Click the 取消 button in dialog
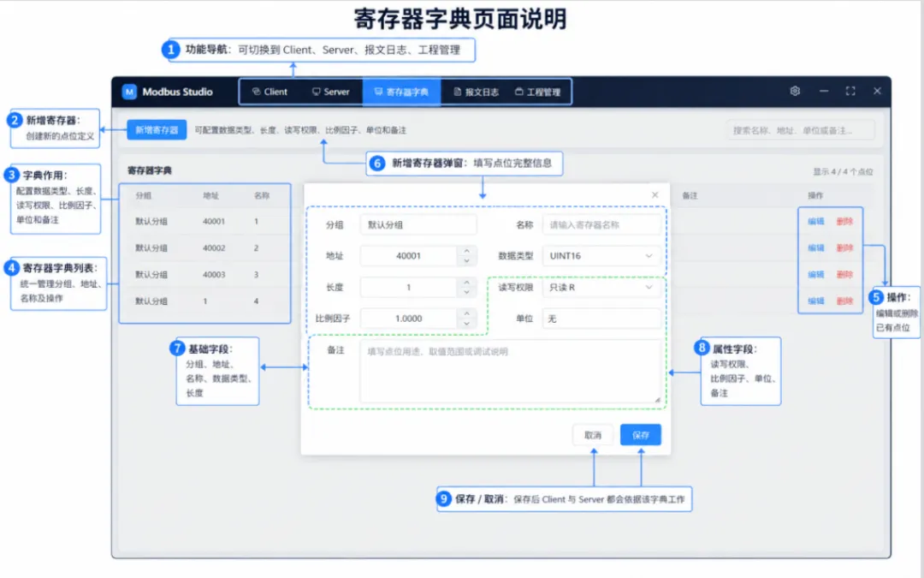This screenshot has width=924, height=578. tap(593, 435)
